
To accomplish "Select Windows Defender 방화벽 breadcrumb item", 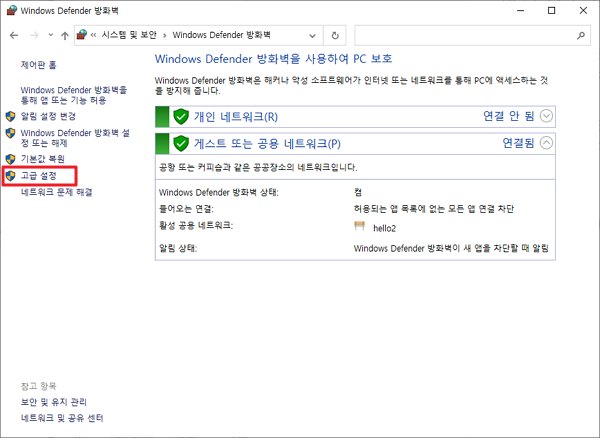I will [222, 35].
